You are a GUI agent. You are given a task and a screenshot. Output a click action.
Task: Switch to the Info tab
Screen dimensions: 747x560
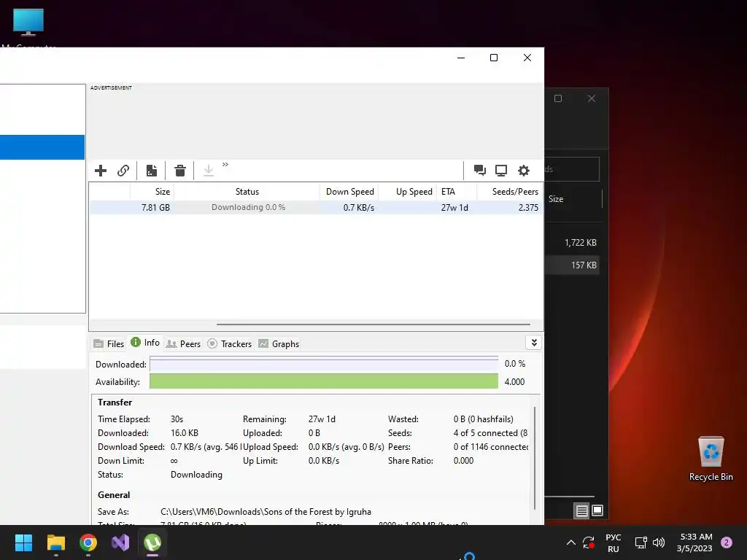click(x=145, y=343)
